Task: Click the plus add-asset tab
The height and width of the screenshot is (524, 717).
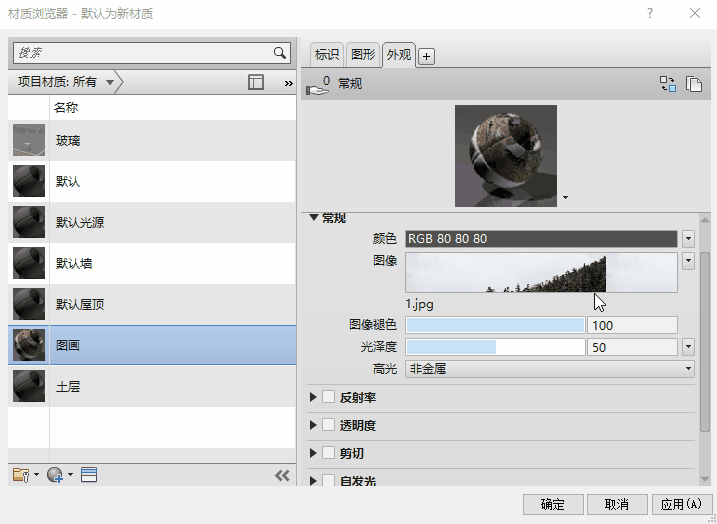Action: 426,56
